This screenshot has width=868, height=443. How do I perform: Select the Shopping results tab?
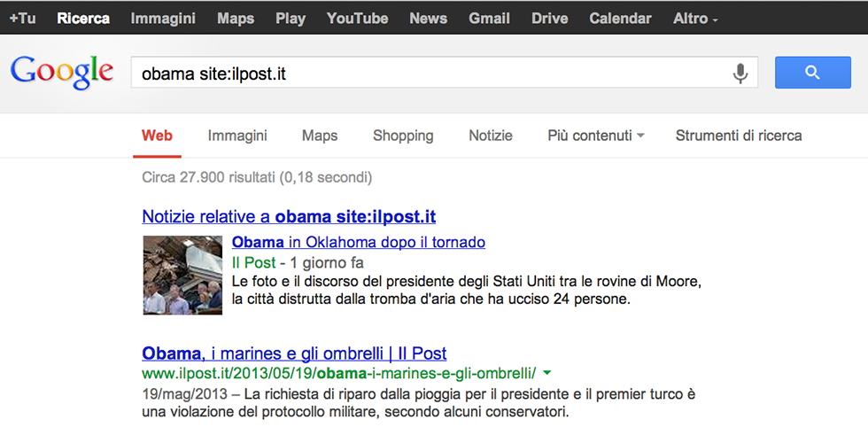click(403, 136)
